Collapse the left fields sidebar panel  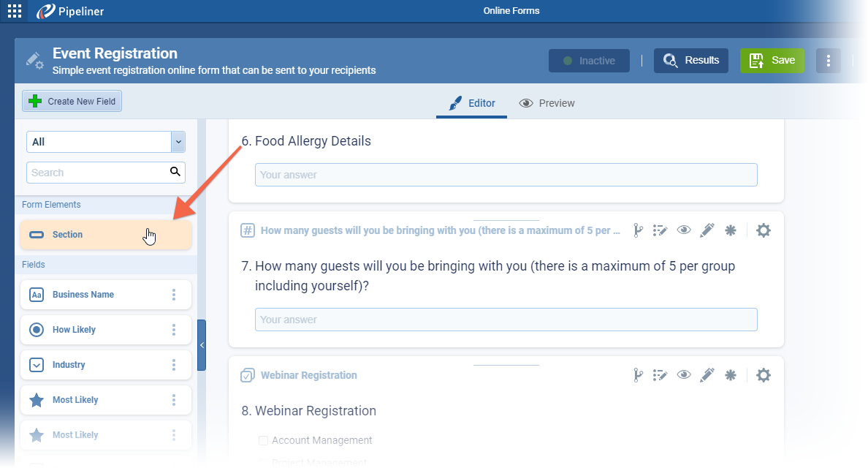tap(202, 345)
